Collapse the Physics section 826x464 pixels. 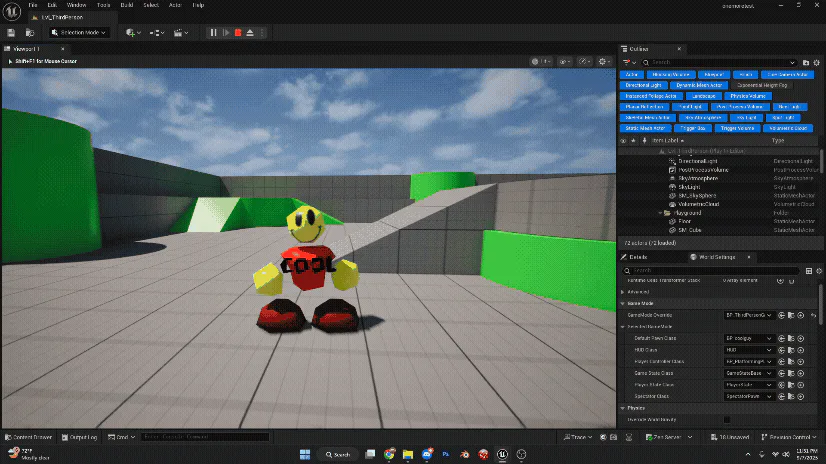623,408
